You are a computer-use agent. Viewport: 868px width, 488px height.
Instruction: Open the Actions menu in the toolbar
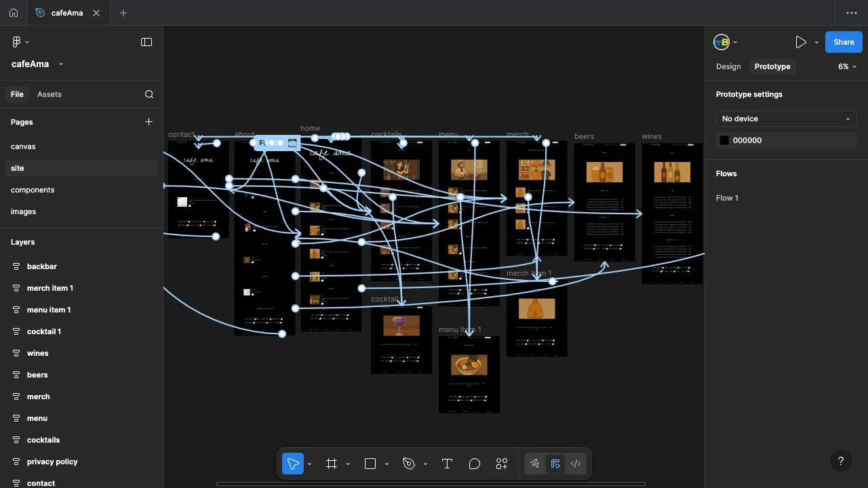pos(502,464)
